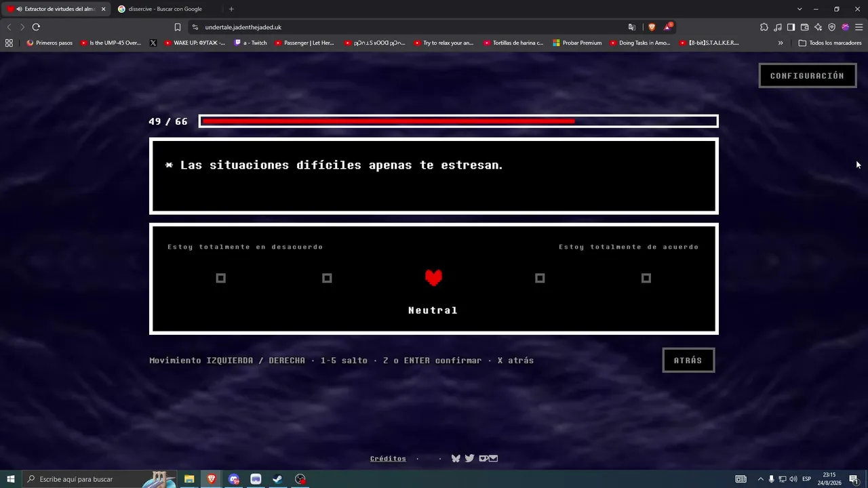Open 'Try to relax your an...' bookmark

[x=443, y=43]
